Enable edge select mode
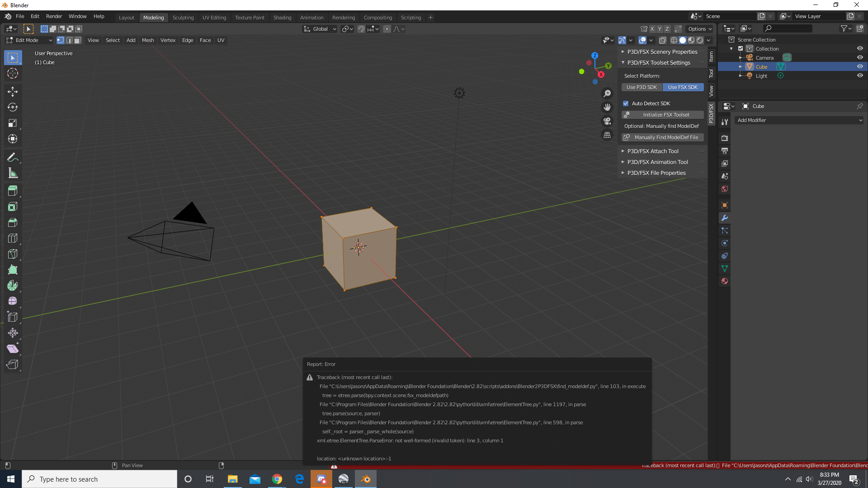Viewport: 868px width, 488px height. pos(69,40)
